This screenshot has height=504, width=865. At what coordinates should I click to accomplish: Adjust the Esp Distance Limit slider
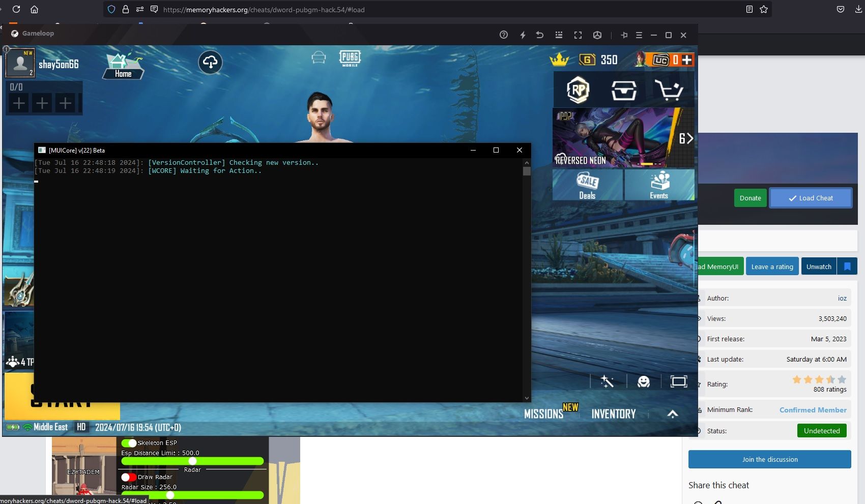pos(192,461)
